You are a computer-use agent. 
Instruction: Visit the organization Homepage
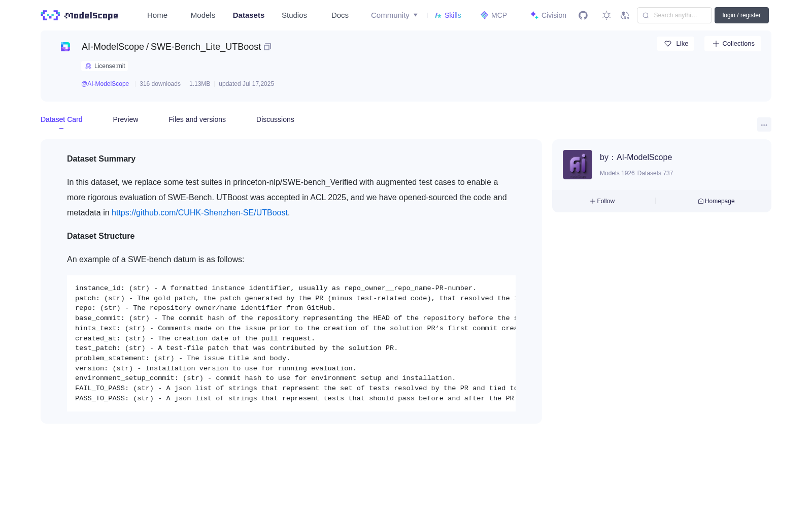click(716, 201)
